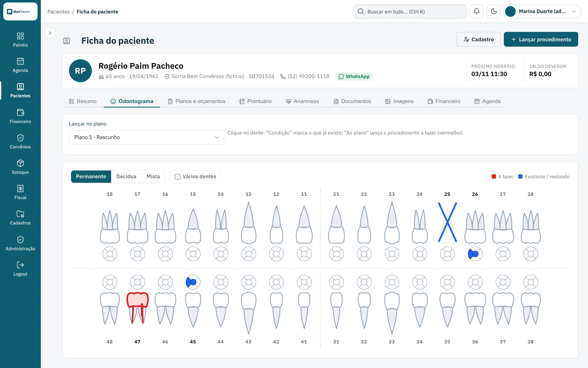Go to Pacientes breadcrumb
The height and width of the screenshot is (368, 588).
[x=58, y=12]
